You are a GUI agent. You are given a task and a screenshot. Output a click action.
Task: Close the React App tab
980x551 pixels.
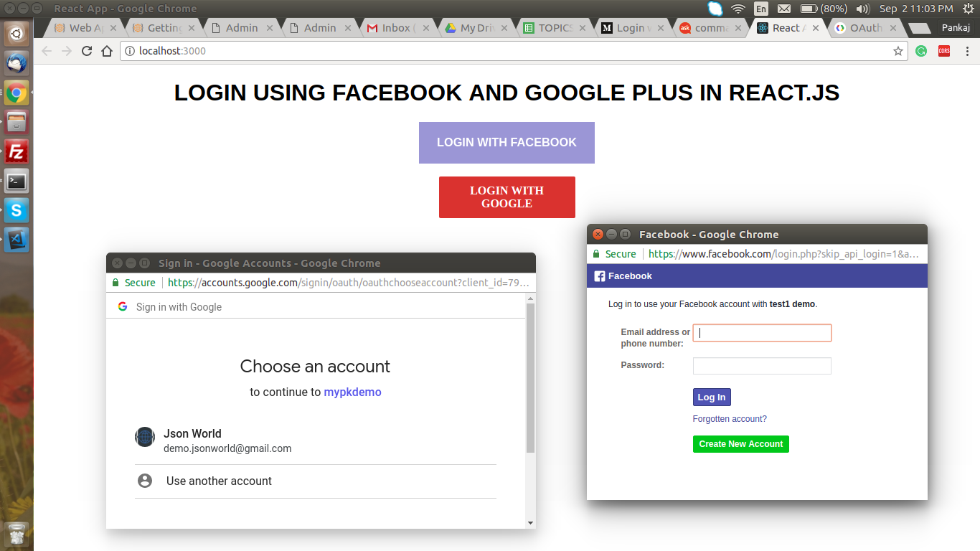click(x=816, y=28)
